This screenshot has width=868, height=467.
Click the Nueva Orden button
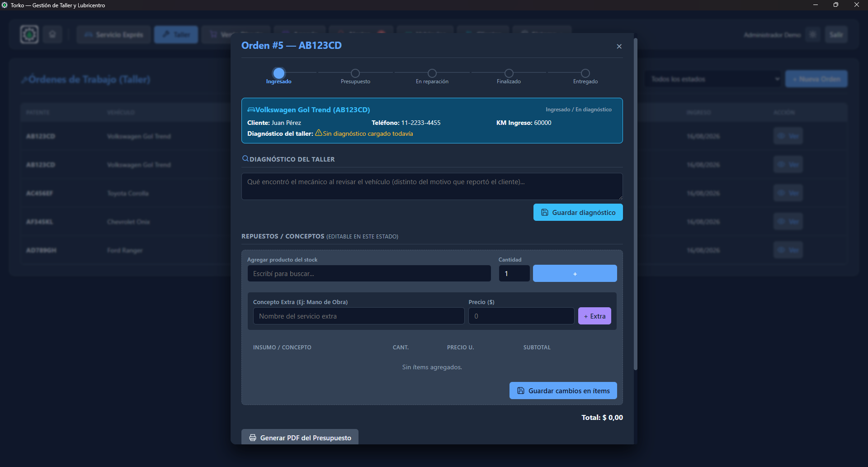click(x=816, y=79)
